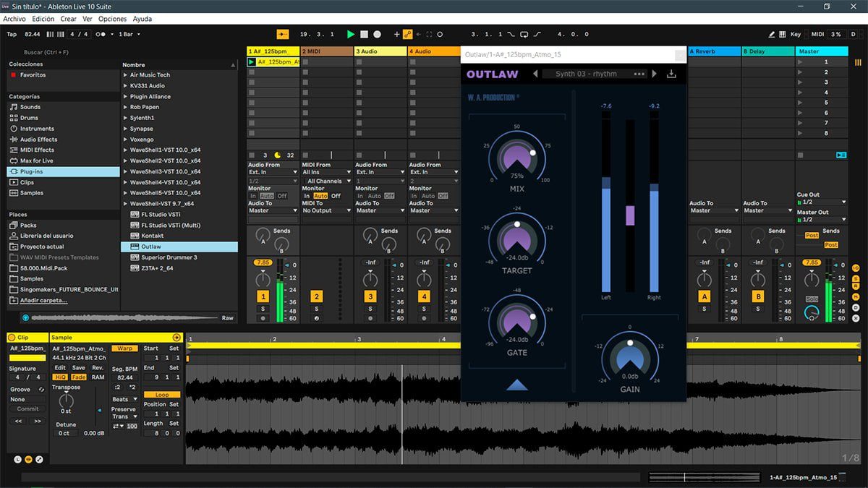The image size is (868, 488).
Task: Toggle HiQ sample mode
Action: click(x=61, y=377)
